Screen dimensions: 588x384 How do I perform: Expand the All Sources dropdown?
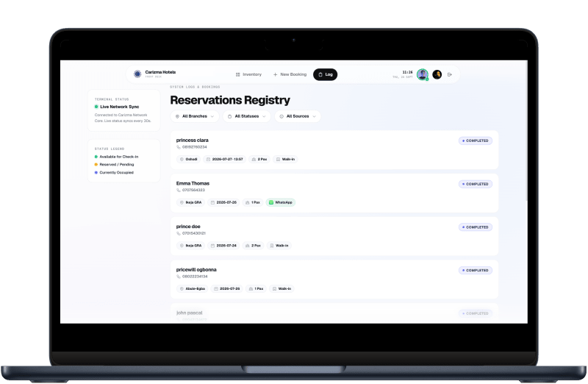click(x=298, y=116)
